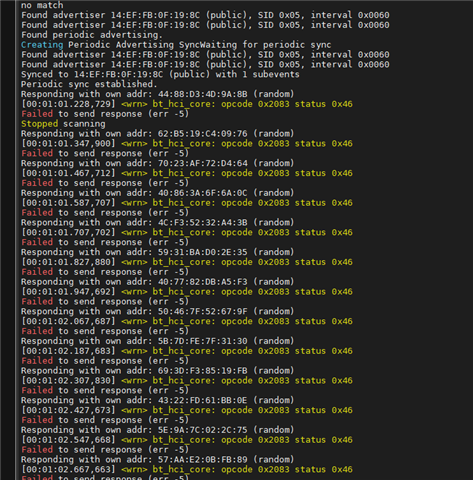Click the yellow 'Stopped' scanning word

[x=39, y=124]
